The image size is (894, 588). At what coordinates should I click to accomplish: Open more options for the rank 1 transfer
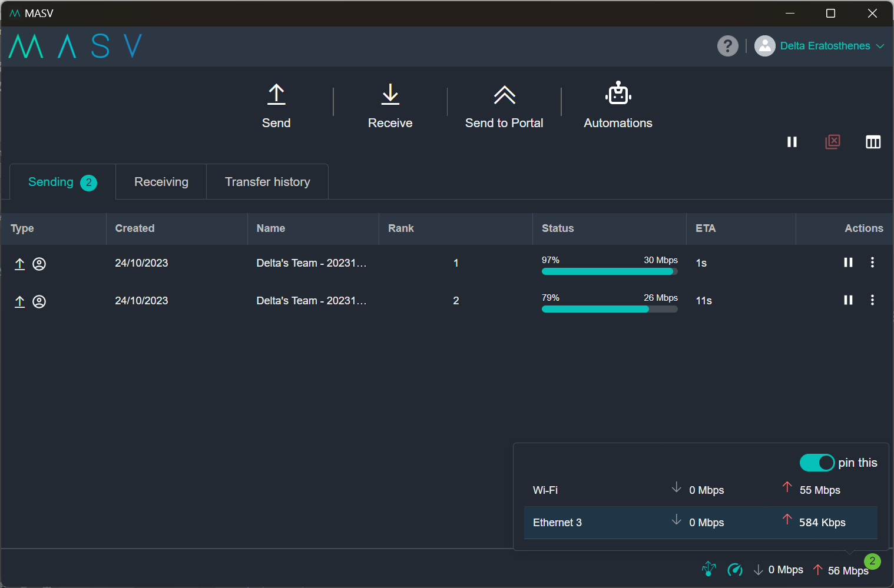coord(872,263)
